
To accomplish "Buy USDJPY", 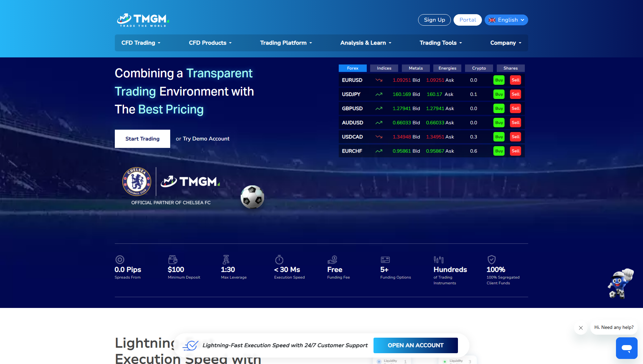I will [x=499, y=94].
